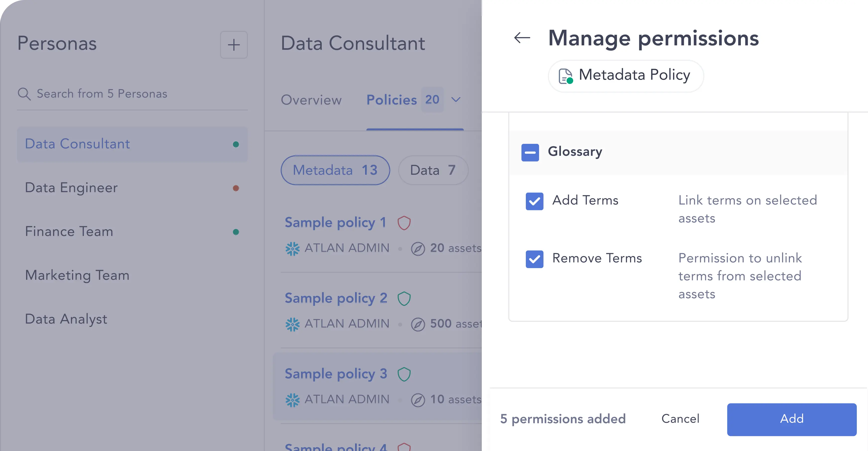The height and width of the screenshot is (451, 868).
Task: Uncheck the Add Terms checkbox
Action: click(x=535, y=201)
